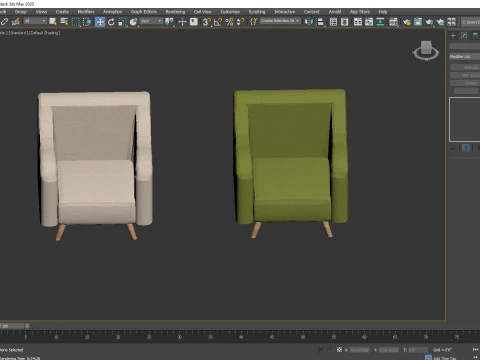Open the selection filter All dropdown
480x360 pixels.
click(x=35, y=21)
